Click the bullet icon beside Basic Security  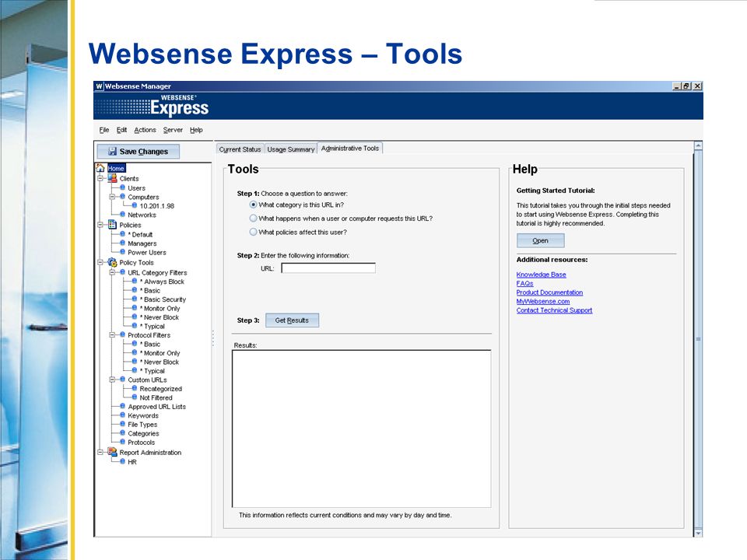(x=135, y=299)
